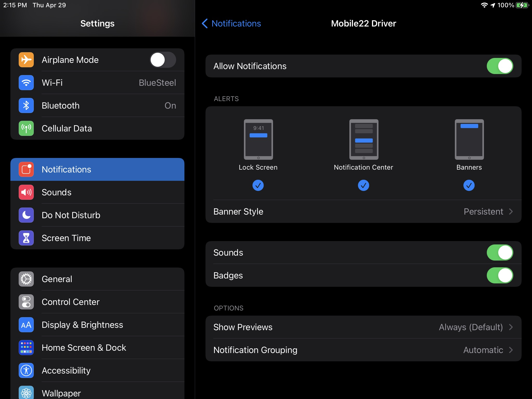Tap the Airplane Mode orange icon
Viewport: 532px width, 399px height.
tap(26, 60)
